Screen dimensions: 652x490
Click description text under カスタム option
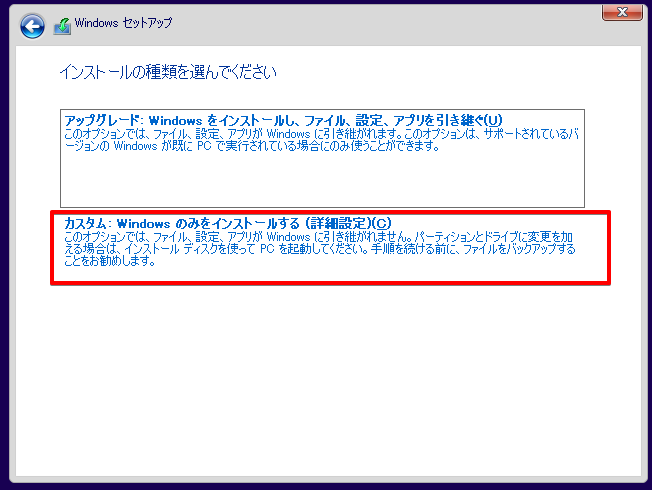(320, 249)
